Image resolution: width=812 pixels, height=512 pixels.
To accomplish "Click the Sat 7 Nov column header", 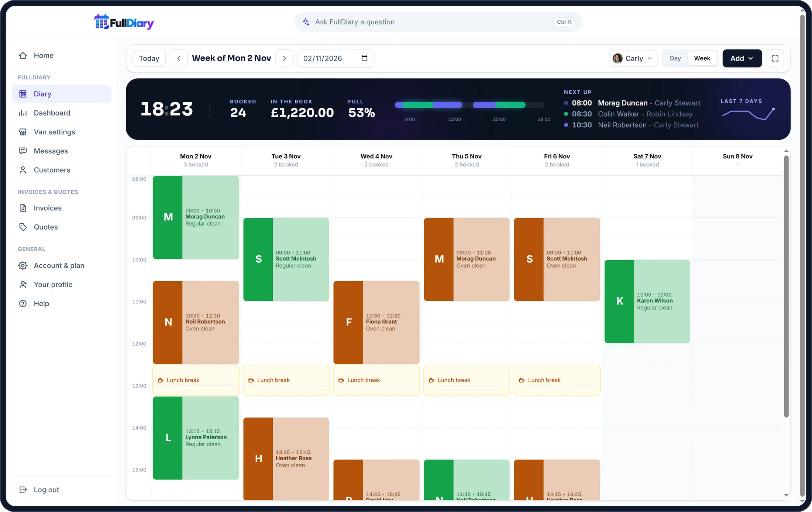I will tap(647, 160).
